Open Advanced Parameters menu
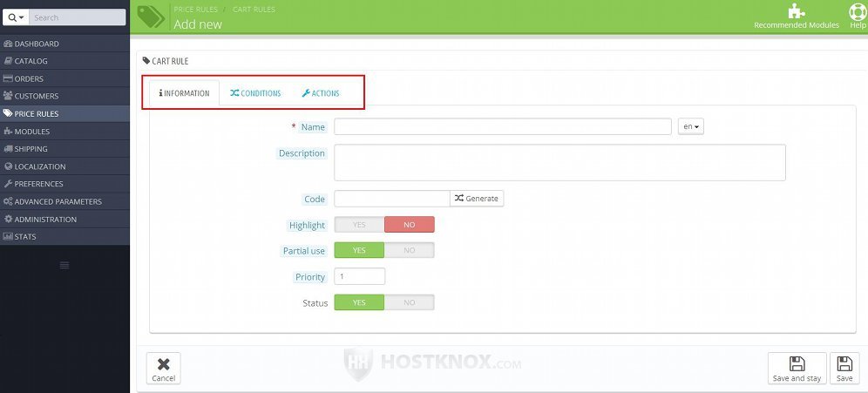The image size is (868, 393). click(64, 201)
